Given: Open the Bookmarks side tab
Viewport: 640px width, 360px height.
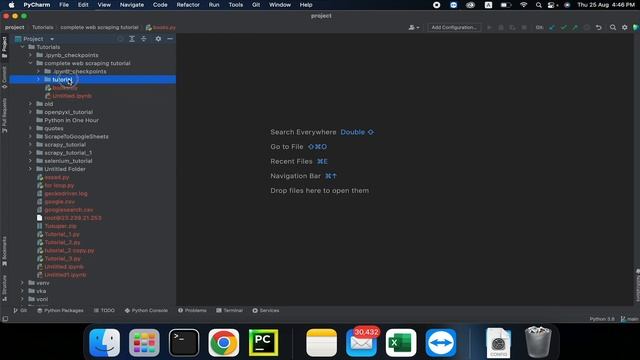Looking at the screenshot, I should 4,251.
